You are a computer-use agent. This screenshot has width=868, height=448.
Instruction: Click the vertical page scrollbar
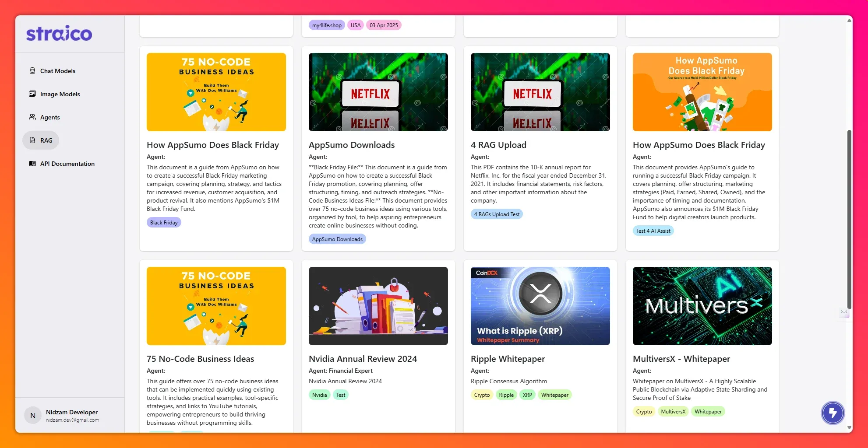(x=849, y=219)
